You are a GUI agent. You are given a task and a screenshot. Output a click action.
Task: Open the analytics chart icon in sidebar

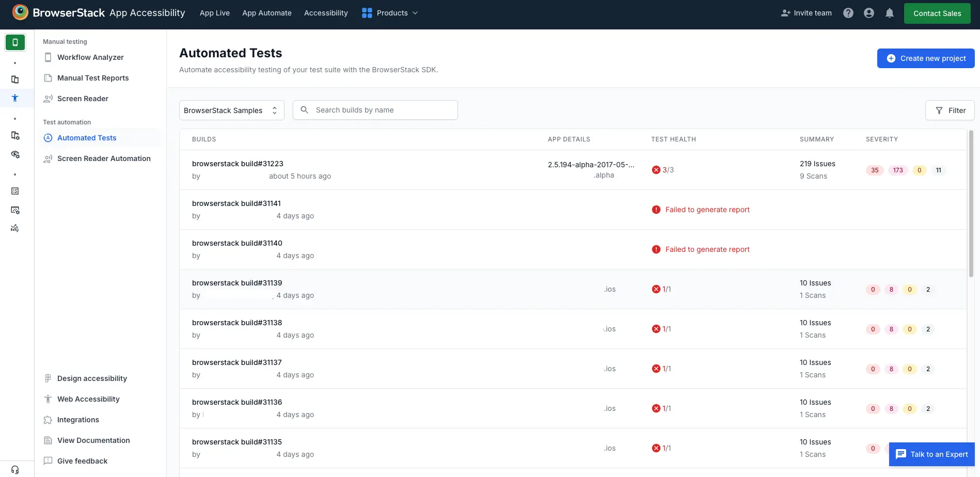pyautogui.click(x=15, y=228)
